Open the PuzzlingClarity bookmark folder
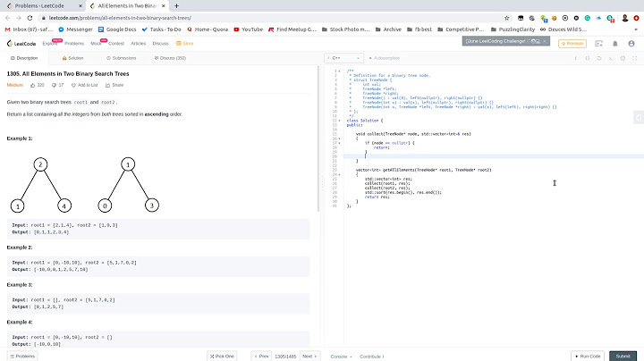Viewport: 644px width, 361px height. point(513,29)
